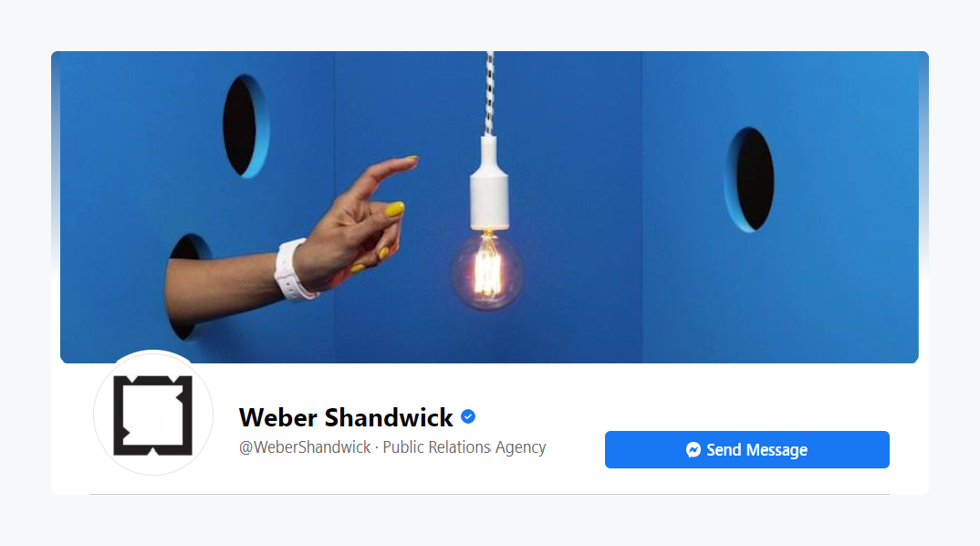Click the hole the arm reaches through
Viewport: 980px width, 546px height.
[x=185, y=287]
